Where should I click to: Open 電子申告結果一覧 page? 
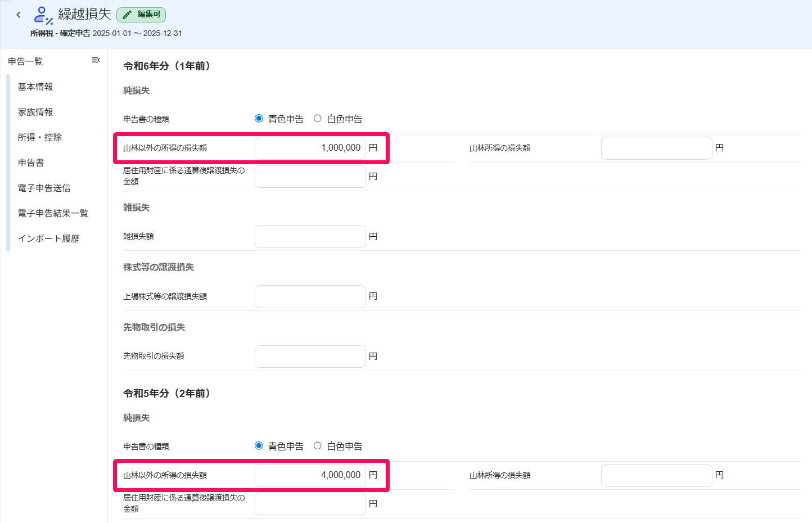tap(53, 213)
